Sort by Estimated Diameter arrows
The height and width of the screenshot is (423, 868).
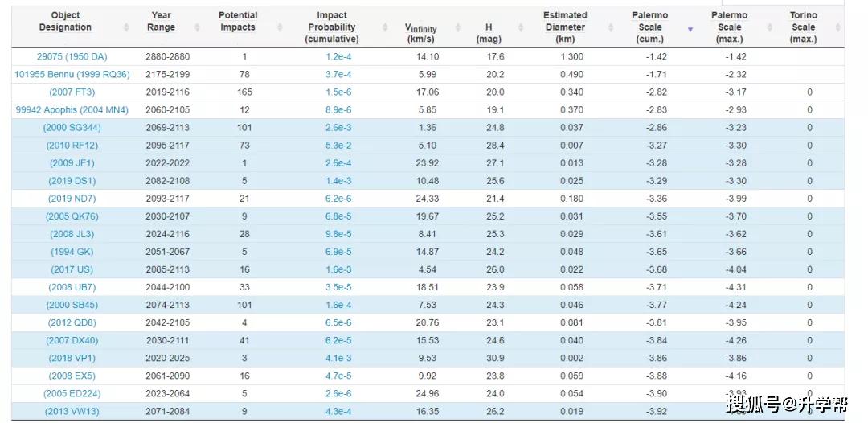(611, 27)
